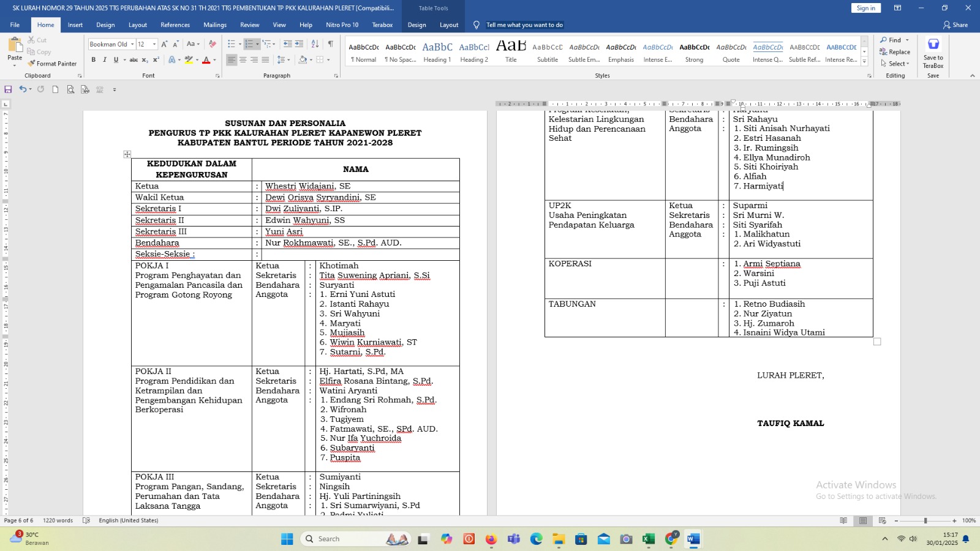Click the Increase Indent icon
Viewport: 980px width, 551px height.
(x=299, y=44)
